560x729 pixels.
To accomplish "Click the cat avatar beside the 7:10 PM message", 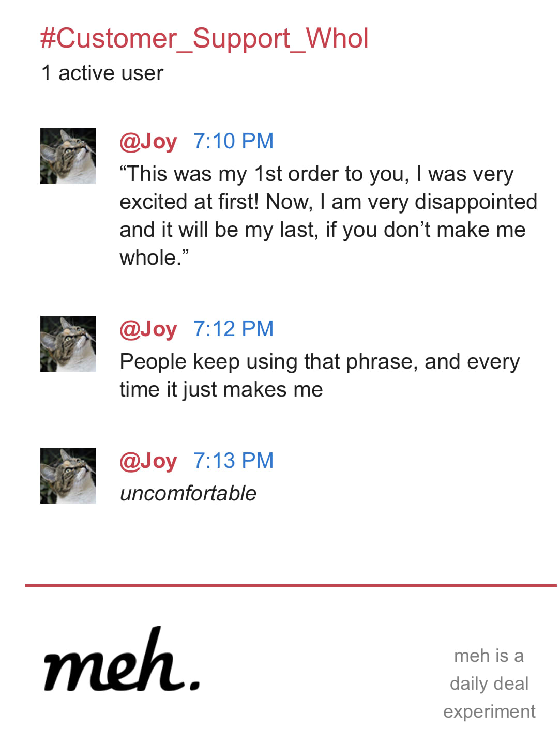I will click(x=68, y=156).
